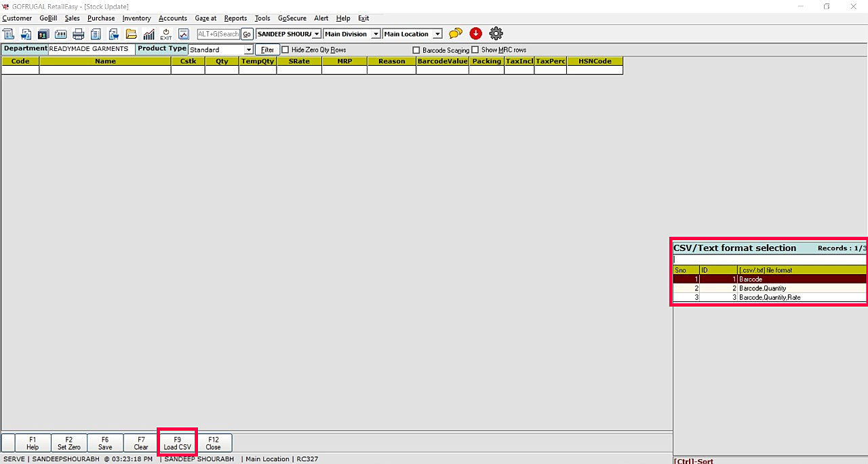Screen dimensions: 868x464
Task: Select the Barcode,Quantity format row
Action: pyautogui.click(x=770, y=288)
